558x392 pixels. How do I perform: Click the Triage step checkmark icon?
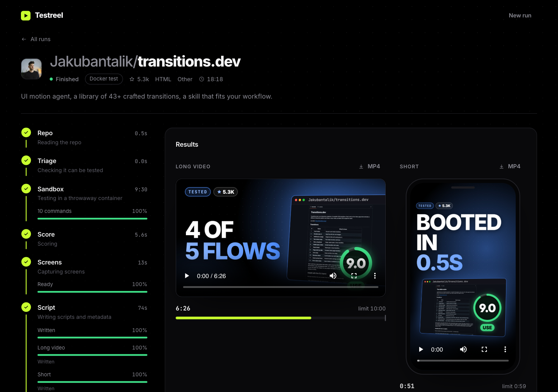26,161
